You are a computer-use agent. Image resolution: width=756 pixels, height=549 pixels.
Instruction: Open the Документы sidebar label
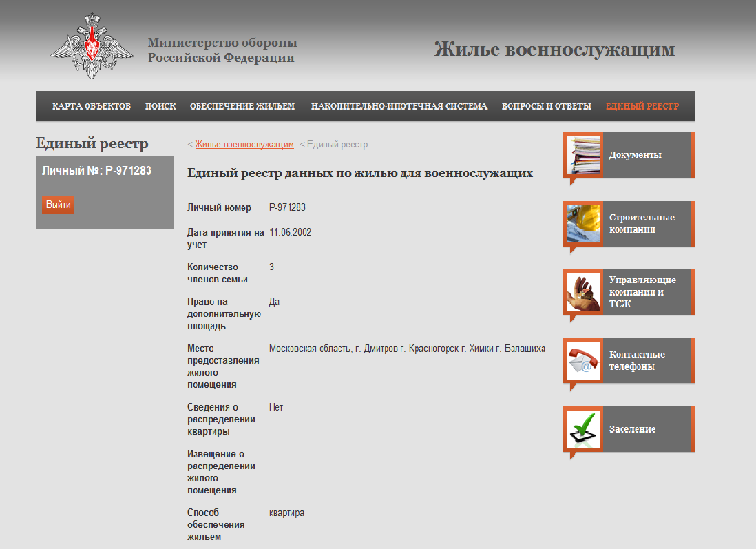635,155
